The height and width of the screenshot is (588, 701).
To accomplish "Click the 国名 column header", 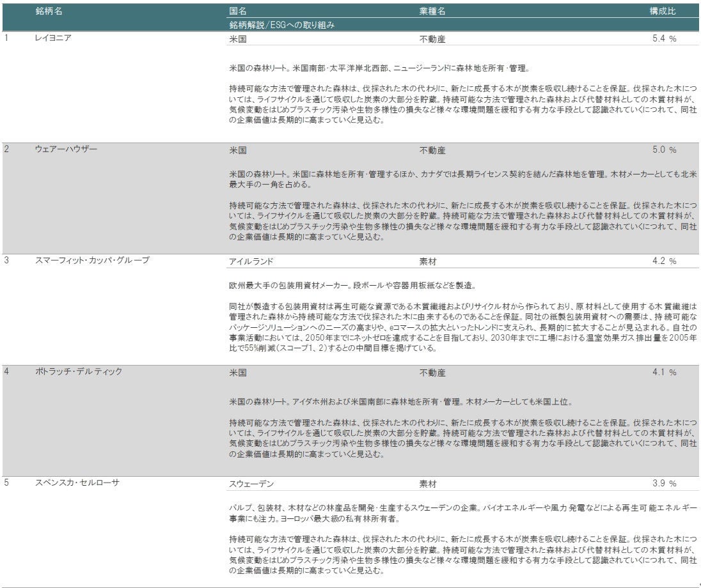I will point(237,12).
